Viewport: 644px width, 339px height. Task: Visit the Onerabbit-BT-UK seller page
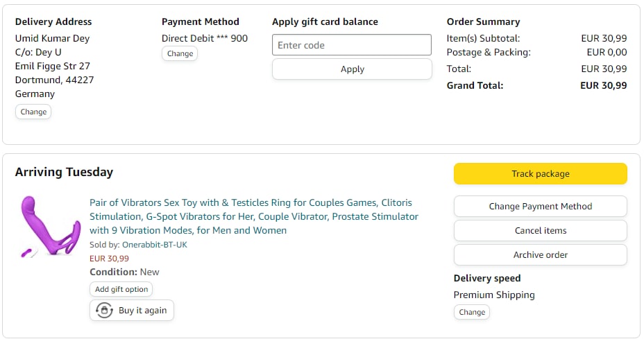(x=154, y=245)
